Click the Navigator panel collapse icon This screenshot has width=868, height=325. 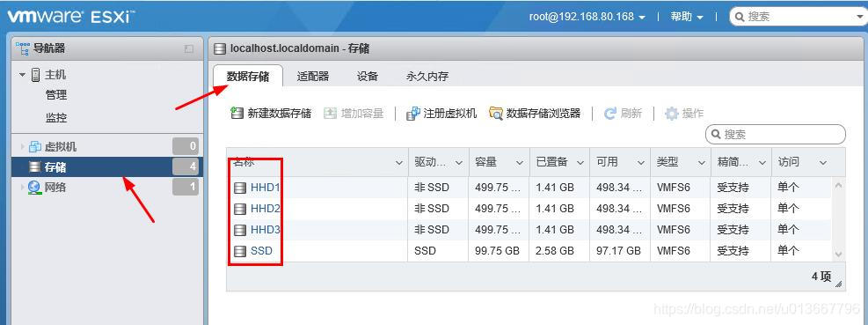pos(189,48)
